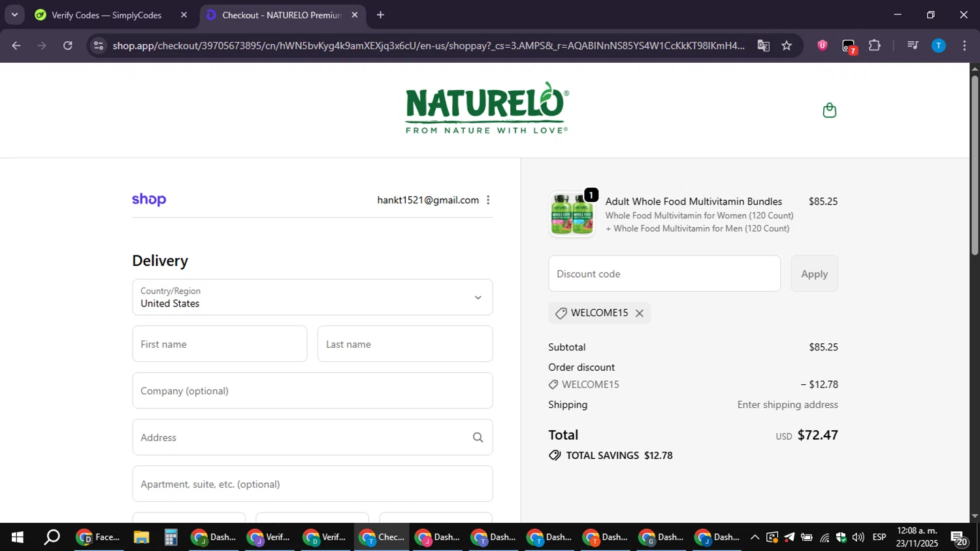Switch to the Face... Chrome taskbar window
Viewport: 980px width, 551px height.
(x=99, y=537)
